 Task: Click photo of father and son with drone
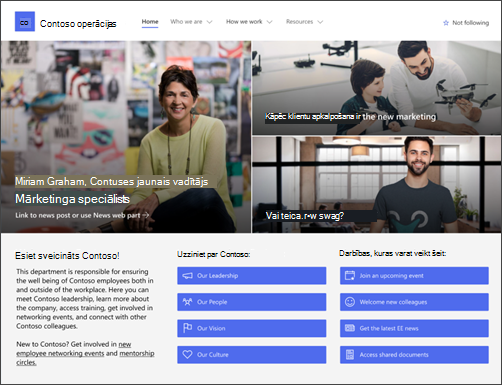tap(377, 88)
